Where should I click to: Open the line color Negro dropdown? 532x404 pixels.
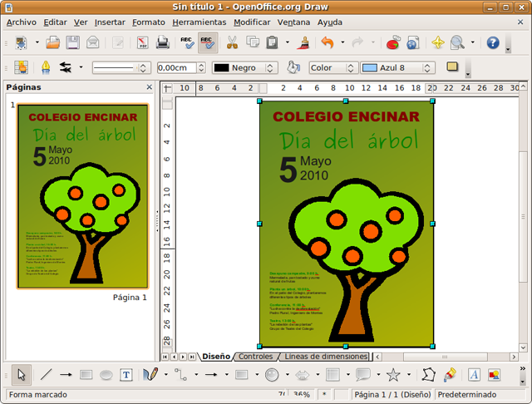(270, 68)
